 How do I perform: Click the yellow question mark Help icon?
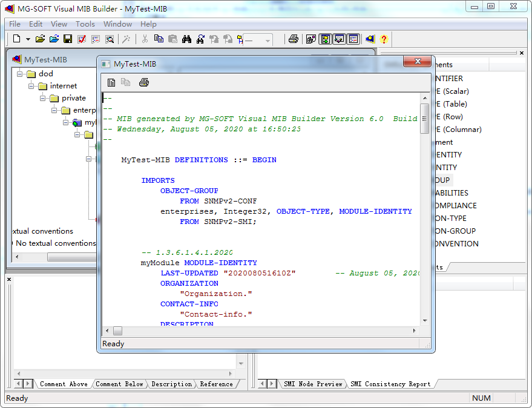384,39
